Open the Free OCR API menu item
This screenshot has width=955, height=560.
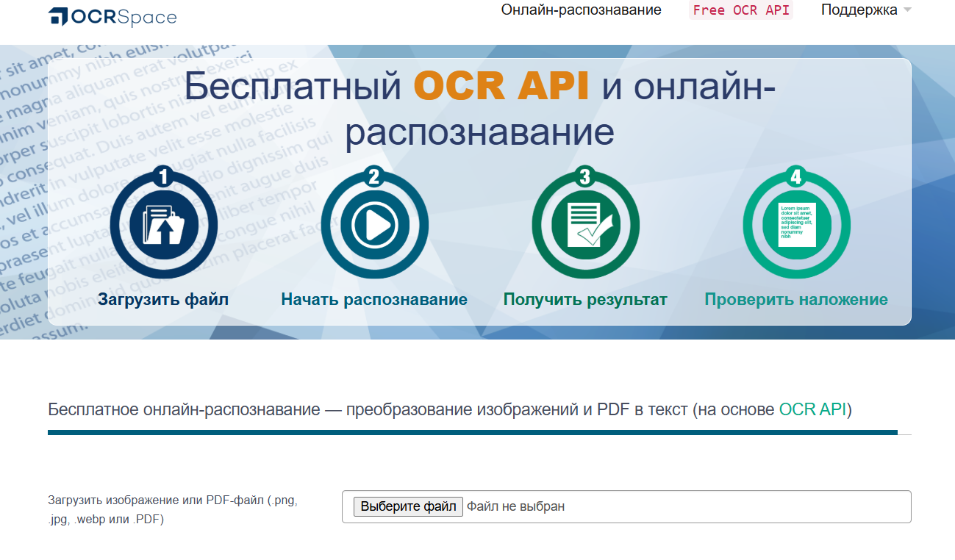pos(741,10)
